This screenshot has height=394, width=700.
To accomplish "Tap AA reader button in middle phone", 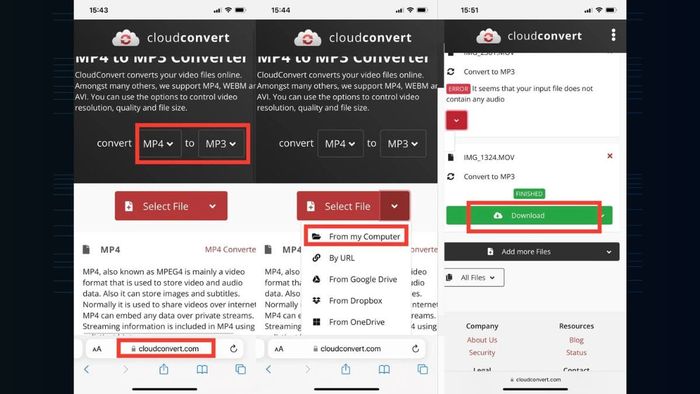I will click(279, 349).
